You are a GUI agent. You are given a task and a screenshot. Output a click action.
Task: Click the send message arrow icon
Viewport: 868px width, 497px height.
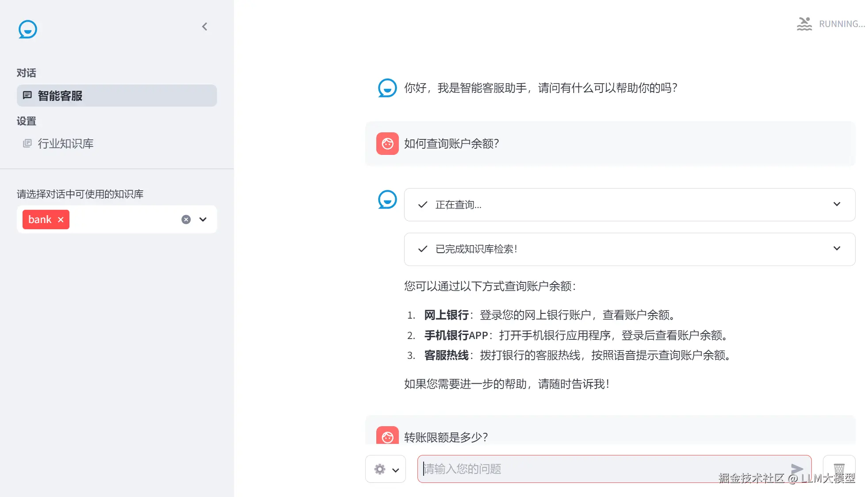pos(797,469)
